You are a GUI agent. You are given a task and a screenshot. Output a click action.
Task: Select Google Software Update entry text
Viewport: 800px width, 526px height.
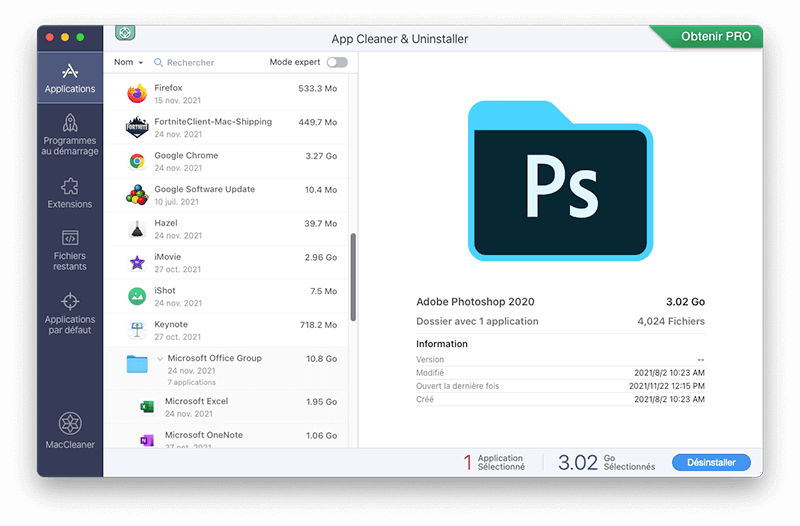tap(205, 189)
